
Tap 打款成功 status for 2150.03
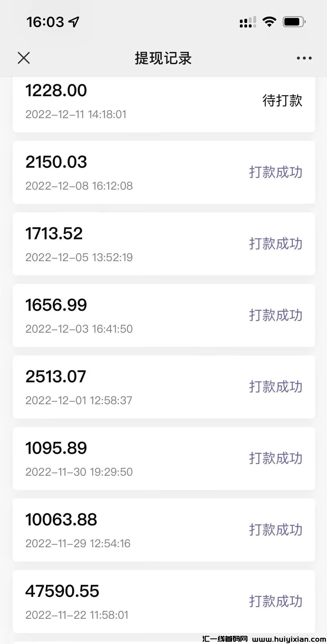point(276,172)
